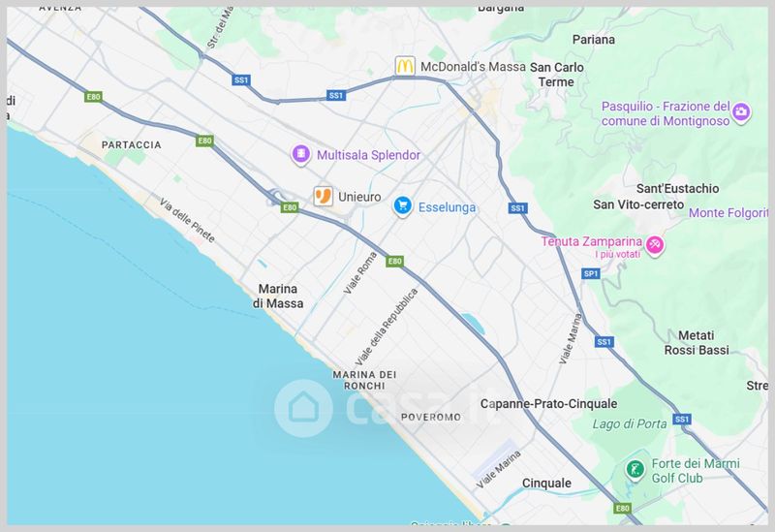Image resolution: width=775 pixels, height=532 pixels.
Task: Open the Pasquilio camera marker
Action: pos(740,112)
